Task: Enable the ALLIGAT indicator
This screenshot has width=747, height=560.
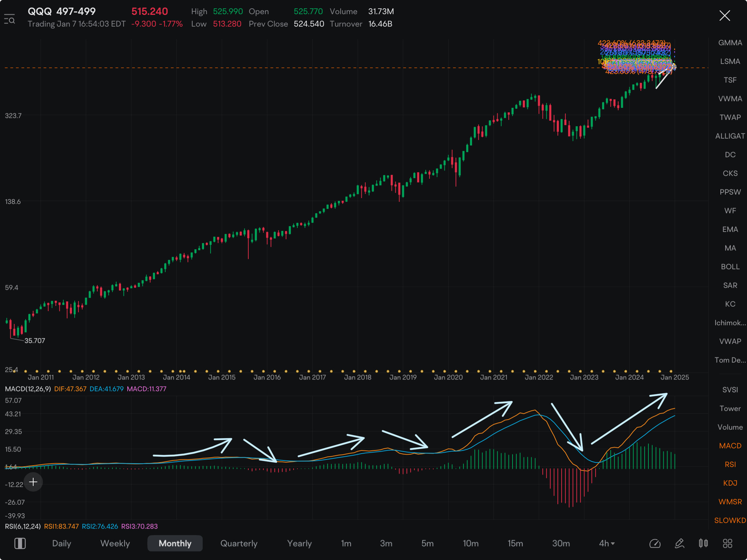Action: coord(730,136)
